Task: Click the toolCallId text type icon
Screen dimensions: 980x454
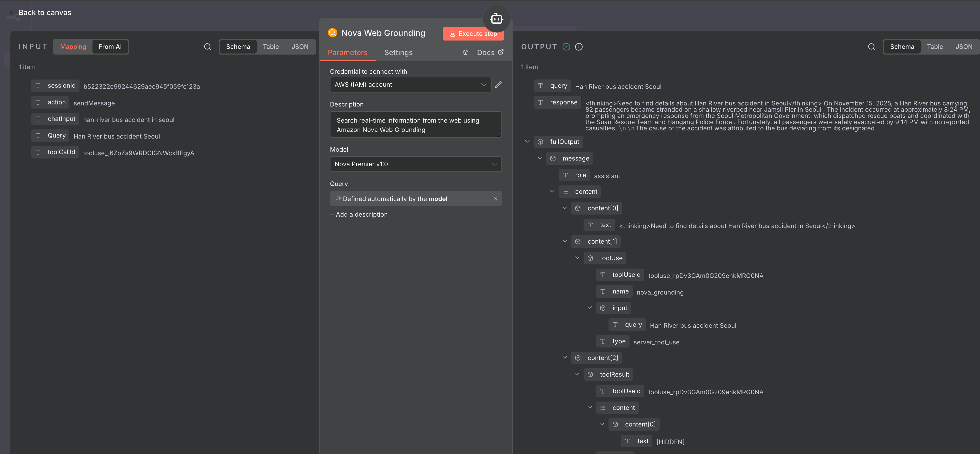Action: (x=38, y=152)
